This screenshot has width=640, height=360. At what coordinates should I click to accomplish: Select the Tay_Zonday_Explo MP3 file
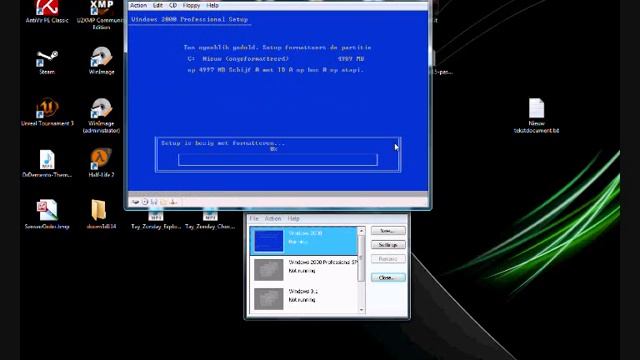tap(156, 218)
